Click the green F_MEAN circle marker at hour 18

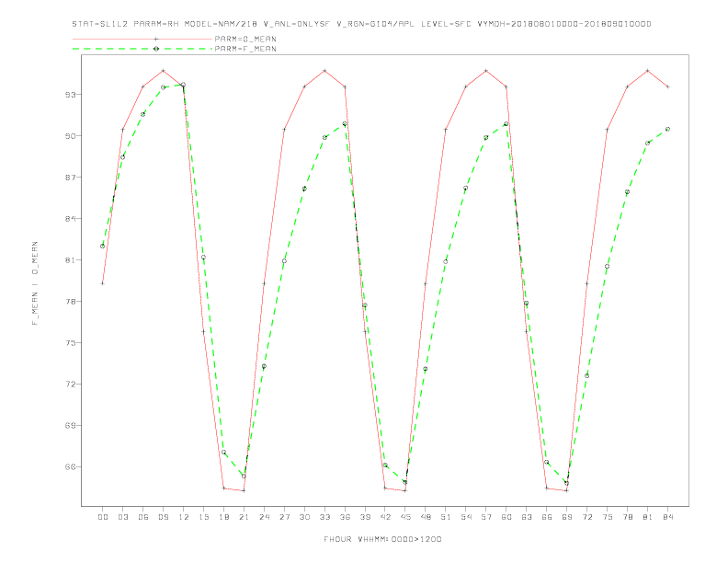tap(223, 452)
